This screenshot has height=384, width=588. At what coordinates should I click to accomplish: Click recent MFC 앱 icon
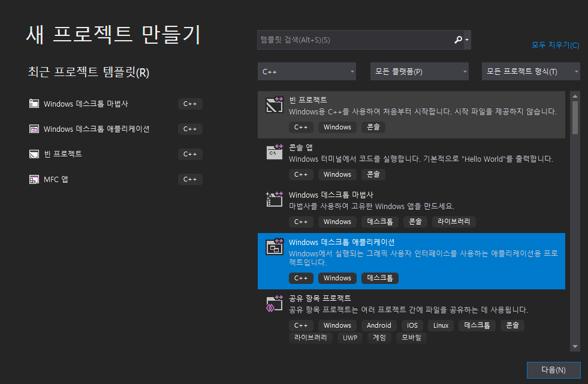coord(34,180)
